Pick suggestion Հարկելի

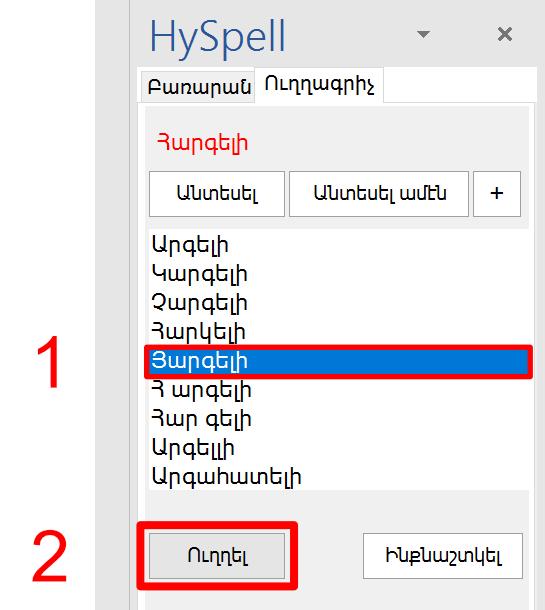338,332
